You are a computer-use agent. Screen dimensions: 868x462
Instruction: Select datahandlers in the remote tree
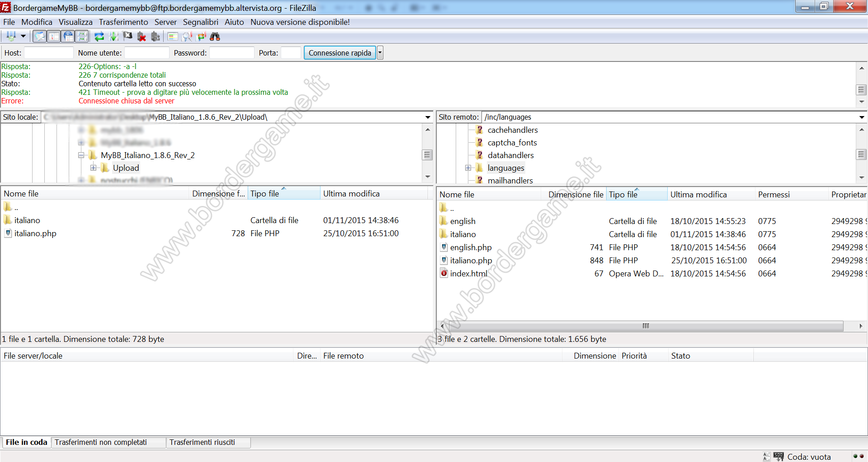tap(511, 155)
